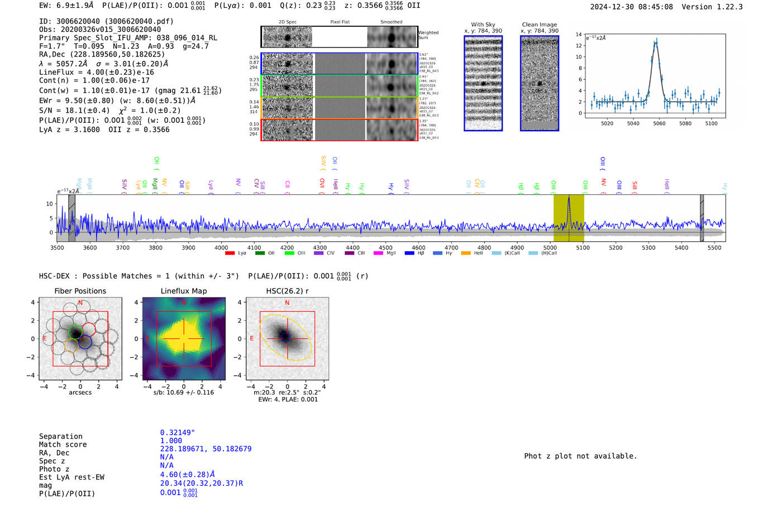Viewport: 782px width, 532px height.
Task: Click the (H)CaII legend swatch
Action: point(533,253)
